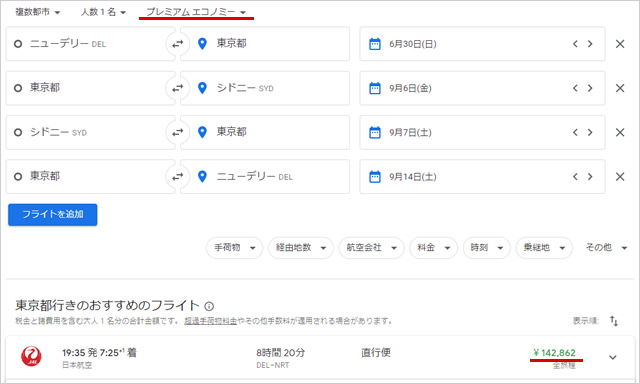Screen dimensions: 640x384
Task: Swap シドニー and 東京都 in third row
Action: [x=178, y=132]
